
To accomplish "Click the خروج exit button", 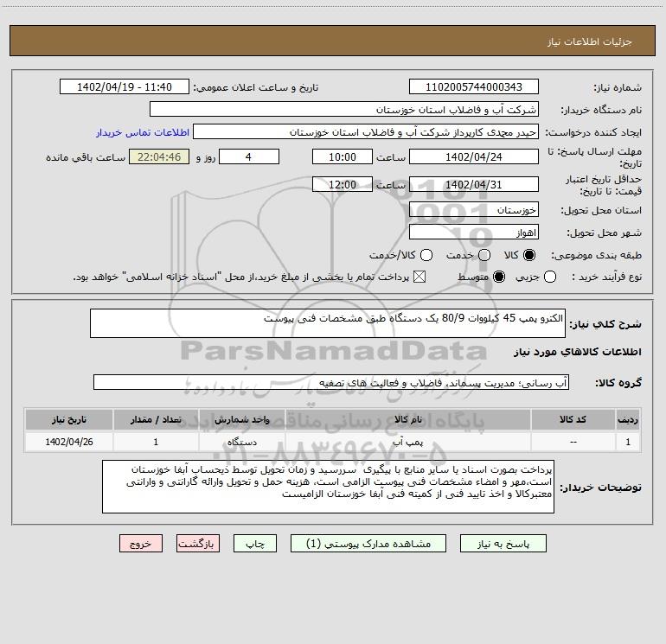I will point(141,544).
